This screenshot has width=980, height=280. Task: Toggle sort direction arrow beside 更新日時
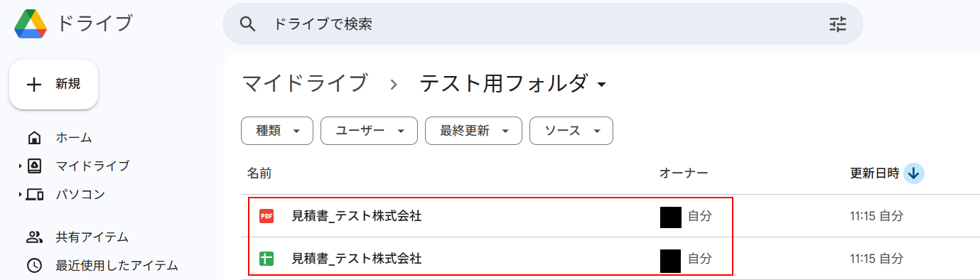coord(914,173)
